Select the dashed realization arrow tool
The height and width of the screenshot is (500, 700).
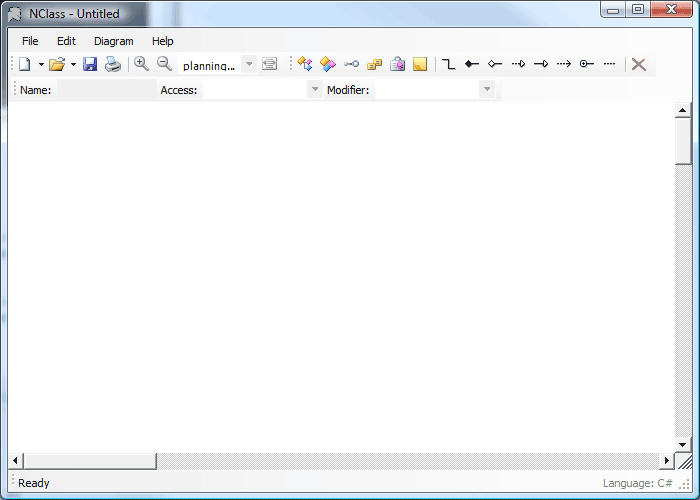[x=518, y=64]
